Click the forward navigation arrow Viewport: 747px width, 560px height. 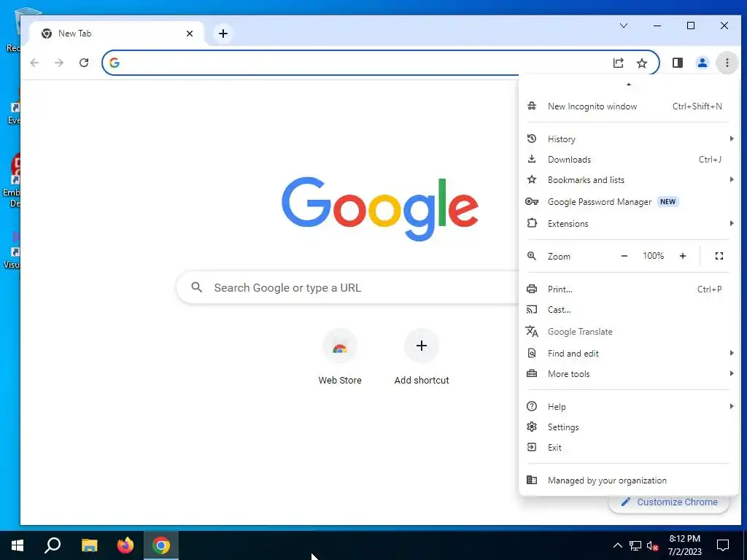coord(59,63)
